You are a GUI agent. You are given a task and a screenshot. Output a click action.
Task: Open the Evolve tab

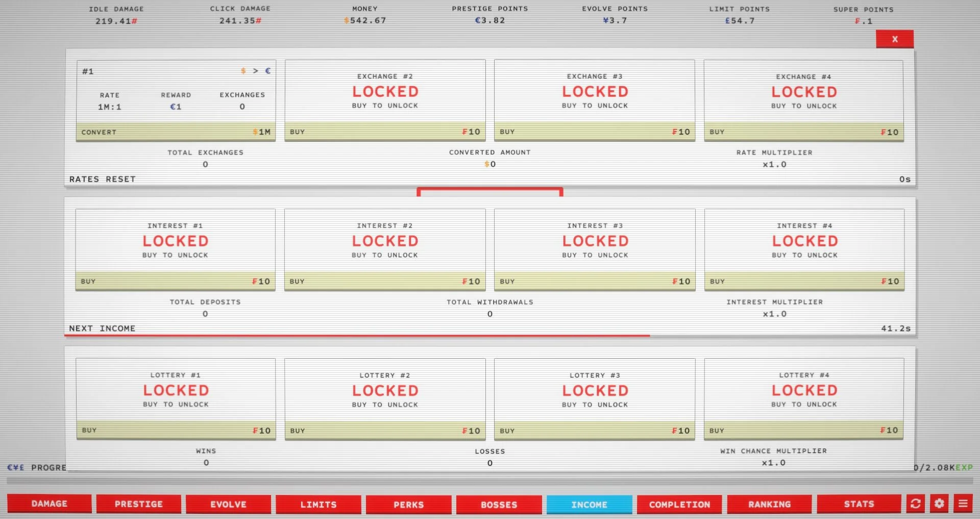229,504
